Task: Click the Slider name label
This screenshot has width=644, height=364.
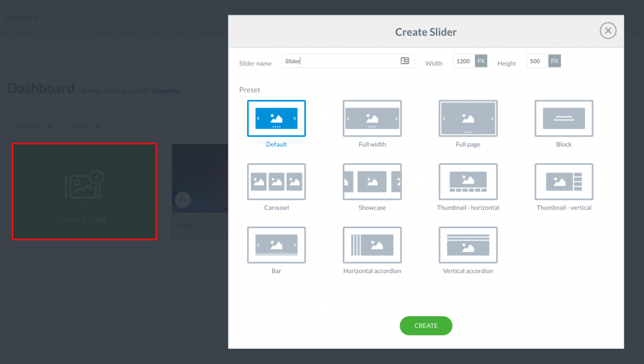Action: coord(255,64)
